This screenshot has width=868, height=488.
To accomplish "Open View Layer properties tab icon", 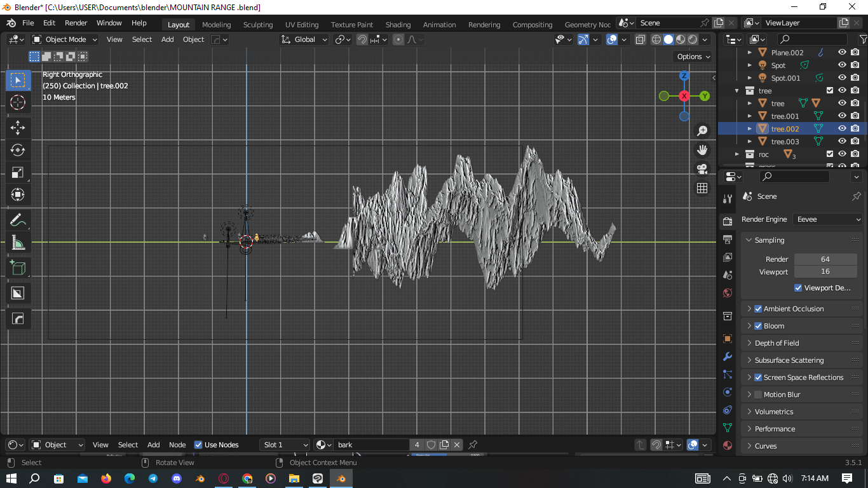I will click(x=728, y=257).
